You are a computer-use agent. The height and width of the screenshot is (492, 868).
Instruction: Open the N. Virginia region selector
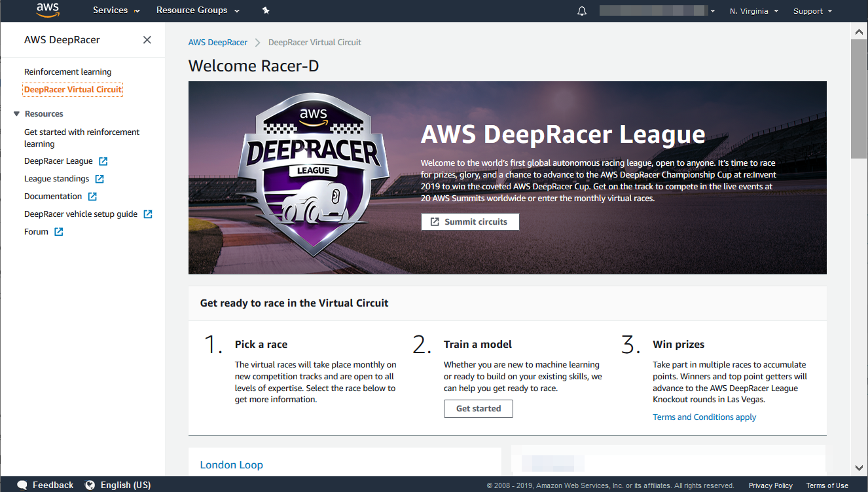point(753,11)
